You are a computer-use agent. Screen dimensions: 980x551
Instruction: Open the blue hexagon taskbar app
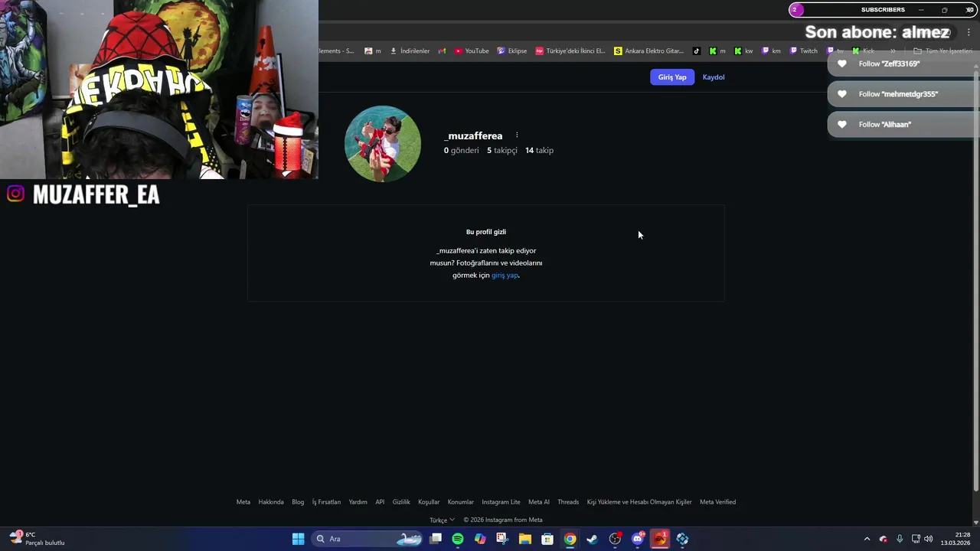(682, 539)
